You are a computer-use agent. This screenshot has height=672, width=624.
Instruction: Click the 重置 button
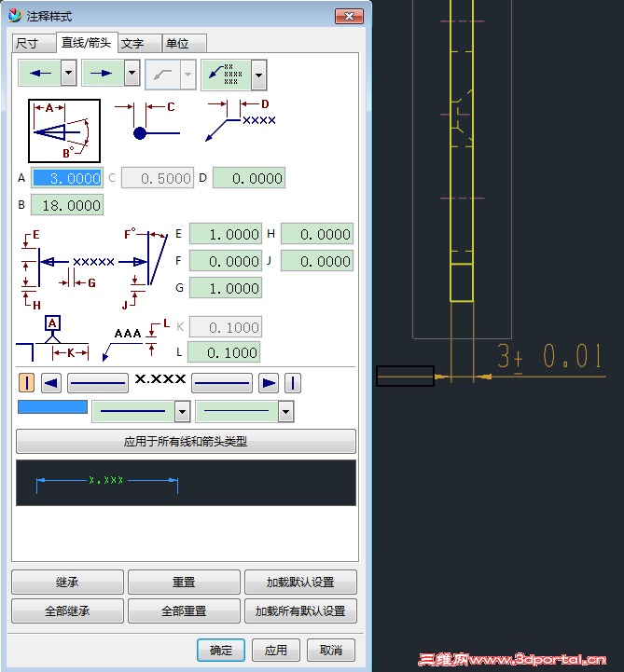point(184,582)
